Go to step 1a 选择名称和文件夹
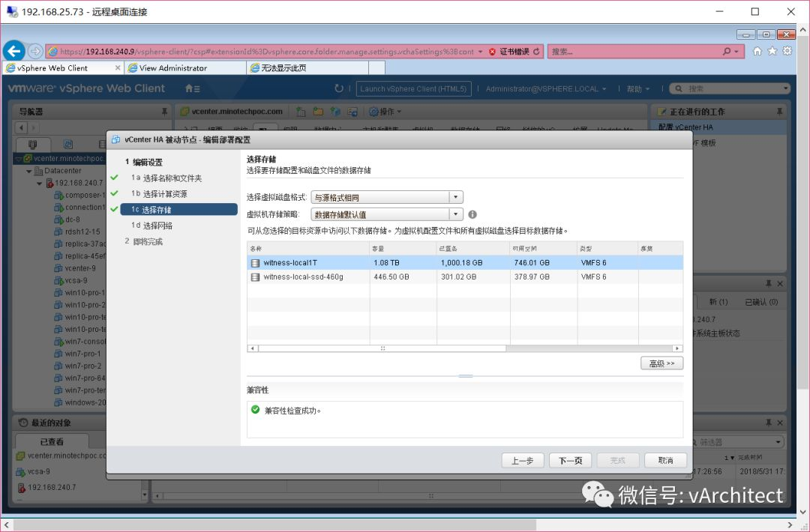 coord(166,178)
